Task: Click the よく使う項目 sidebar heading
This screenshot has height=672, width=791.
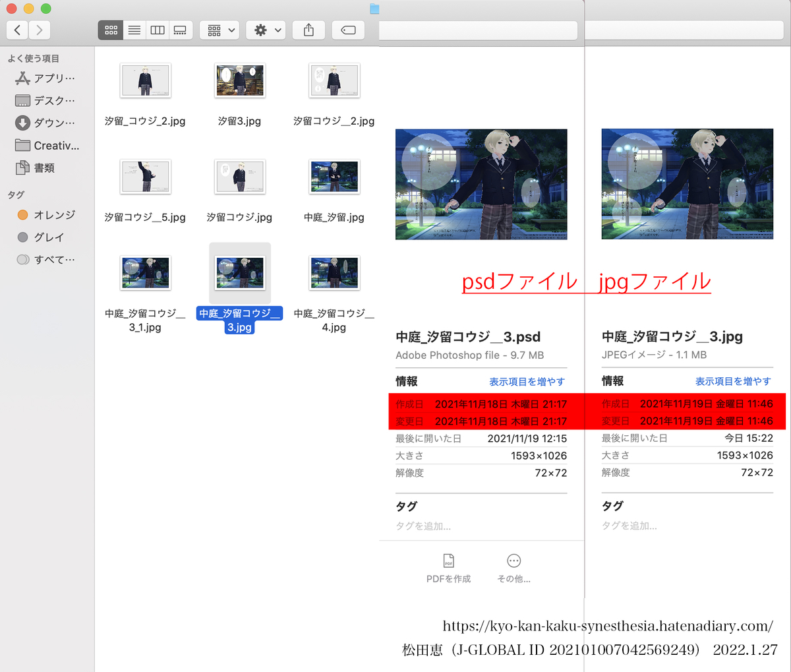Action: pyautogui.click(x=33, y=59)
